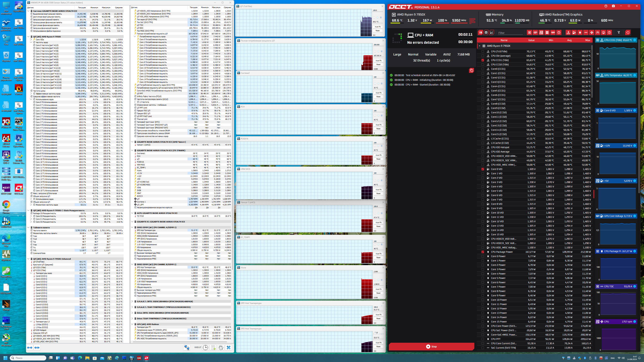
Task: Reset HWiNFO elapsed time clock
Action: point(205,347)
